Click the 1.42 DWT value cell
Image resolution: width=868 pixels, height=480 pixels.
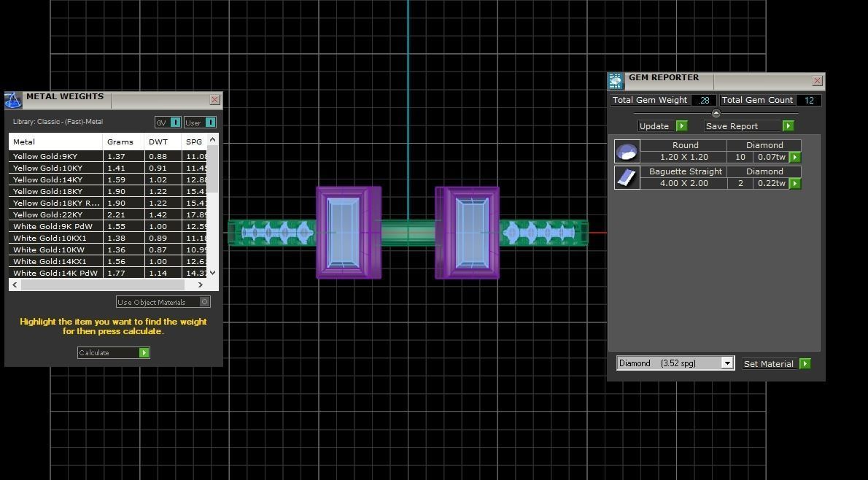click(x=163, y=214)
